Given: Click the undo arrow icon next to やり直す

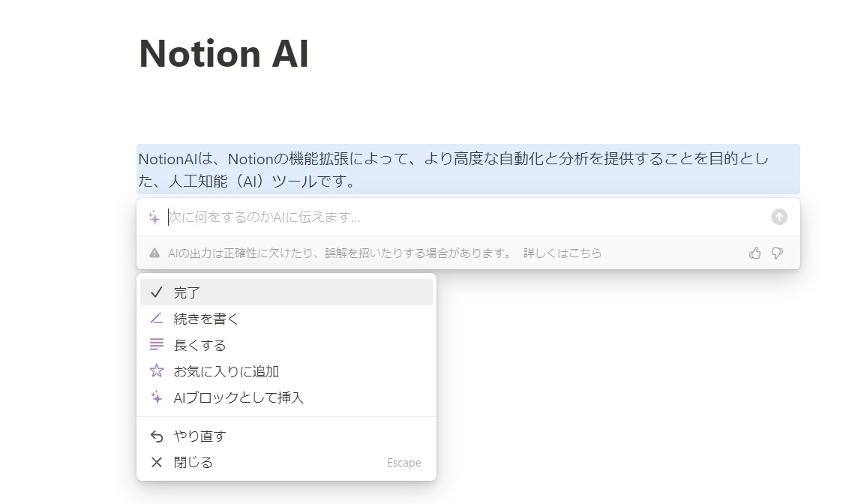Looking at the screenshot, I should coord(157,435).
